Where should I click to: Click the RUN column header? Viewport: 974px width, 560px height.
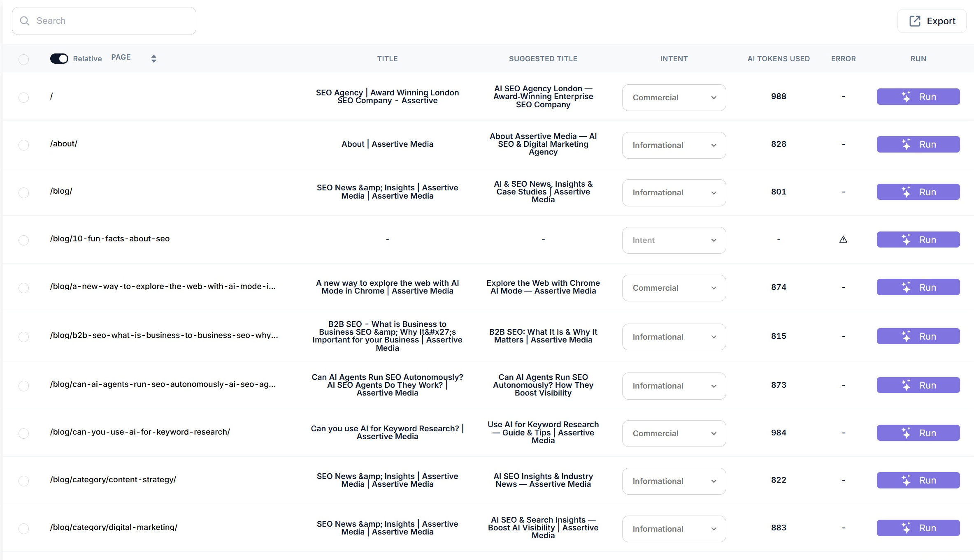[x=918, y=59]
